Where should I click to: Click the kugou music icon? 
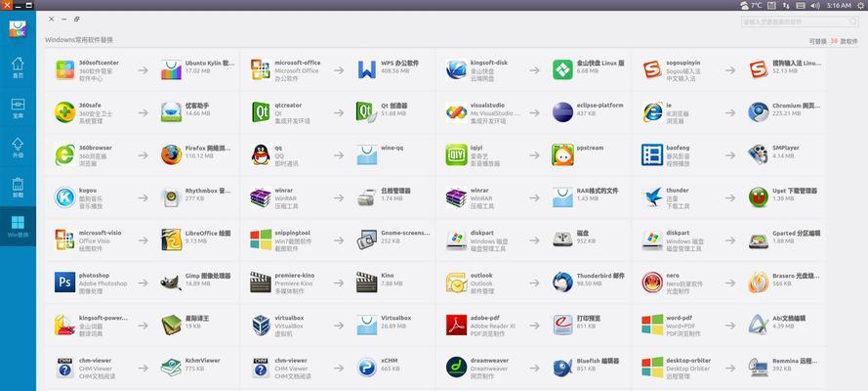(x=64, y=197)
